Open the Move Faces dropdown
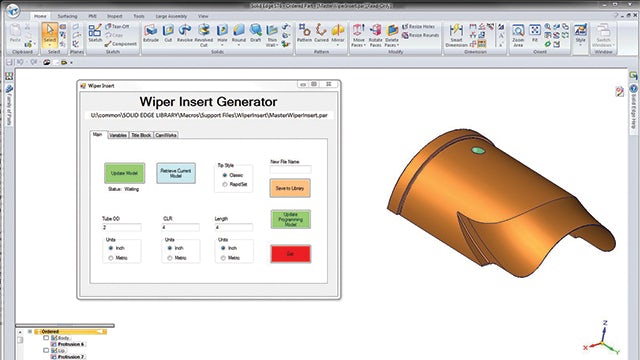This screenshot has height=360, width=640. click(x=364, y=45)
